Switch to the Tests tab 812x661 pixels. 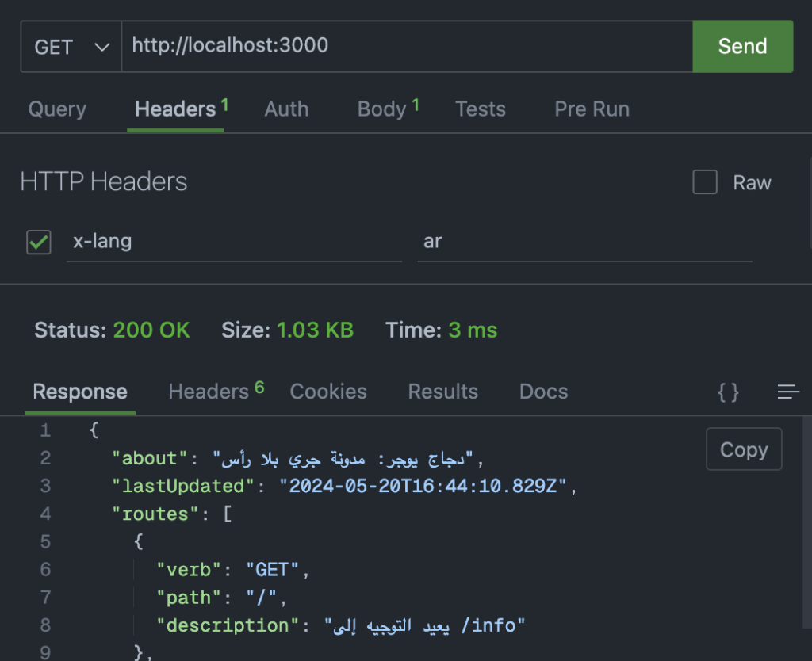481,109
